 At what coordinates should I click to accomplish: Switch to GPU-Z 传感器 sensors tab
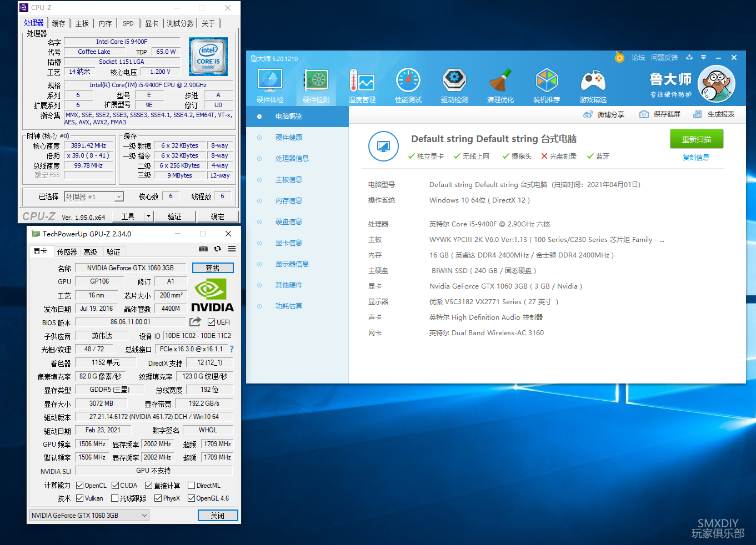[67, 252]
